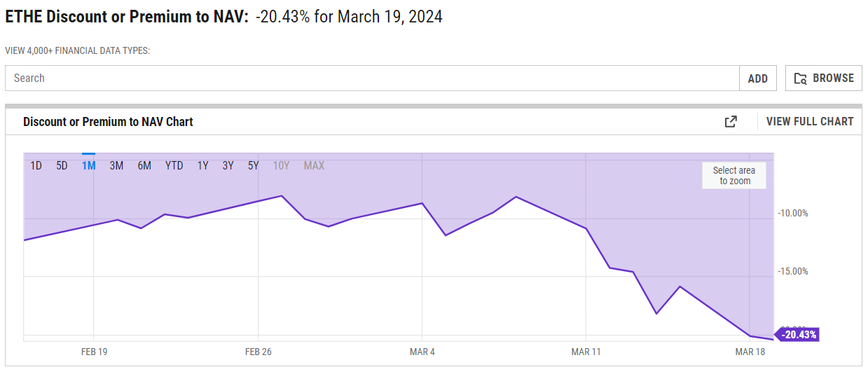Focus the financial data Search field
The image size is (868, 374).
point(371,78)
